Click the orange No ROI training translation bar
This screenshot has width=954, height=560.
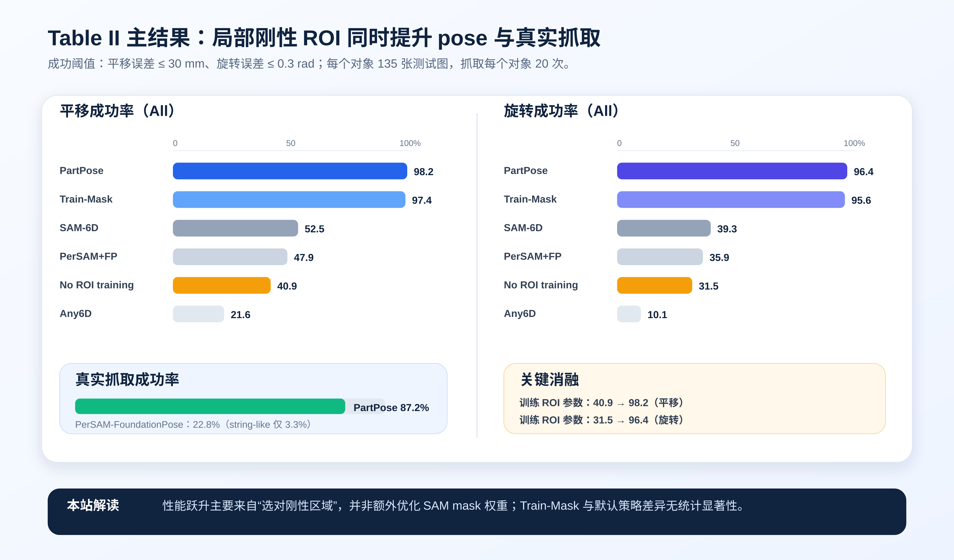[x=222, y=285]
